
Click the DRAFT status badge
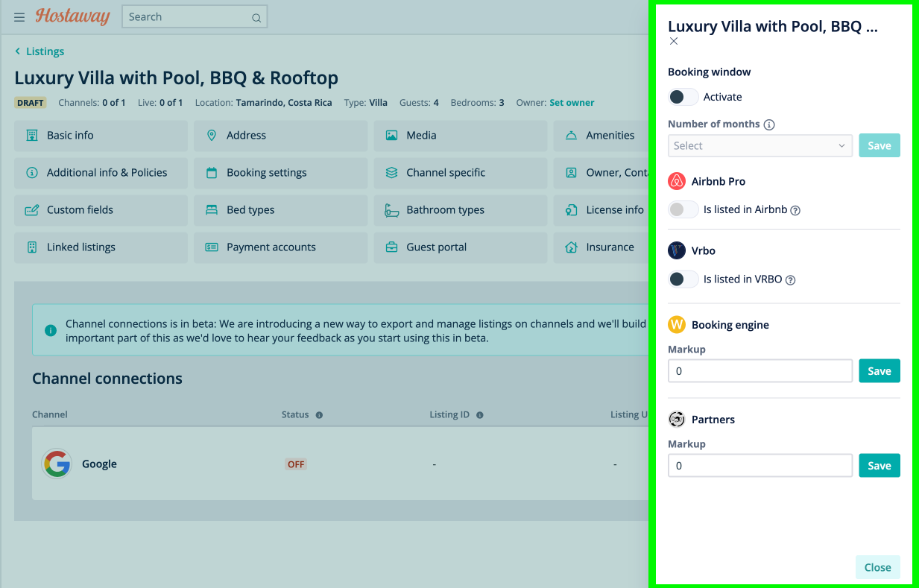click(31, 103)
